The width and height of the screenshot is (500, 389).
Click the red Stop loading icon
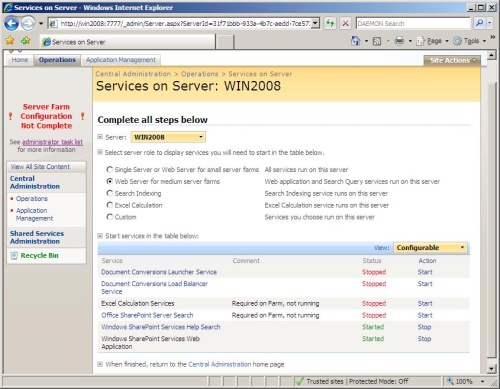346,23
